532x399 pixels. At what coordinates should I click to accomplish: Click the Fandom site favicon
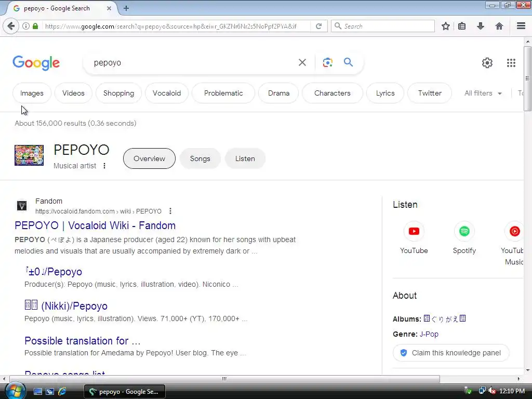[22, 206]
